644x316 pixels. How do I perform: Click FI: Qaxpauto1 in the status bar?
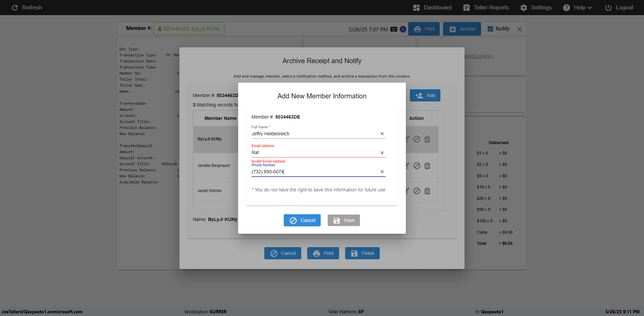point(489,312)
